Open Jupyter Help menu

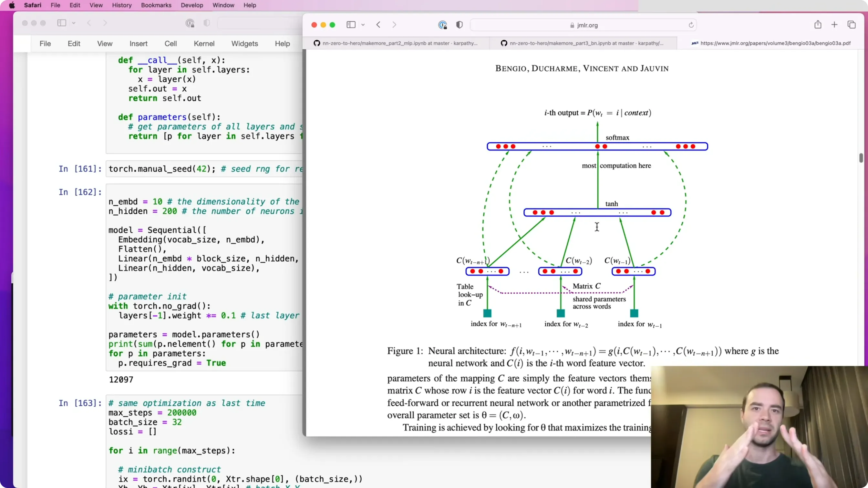click(282, 44)
